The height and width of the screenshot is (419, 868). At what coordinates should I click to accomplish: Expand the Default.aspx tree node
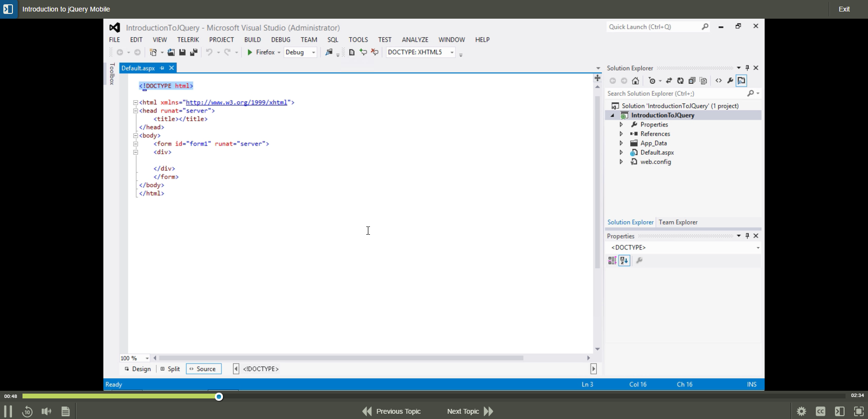(621, 152)
